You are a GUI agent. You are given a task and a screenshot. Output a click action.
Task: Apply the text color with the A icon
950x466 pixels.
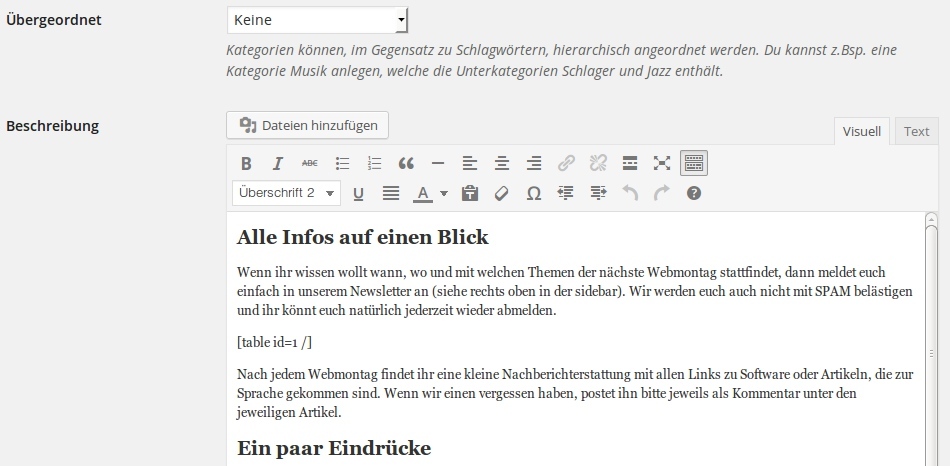click(x=423, y=193)
